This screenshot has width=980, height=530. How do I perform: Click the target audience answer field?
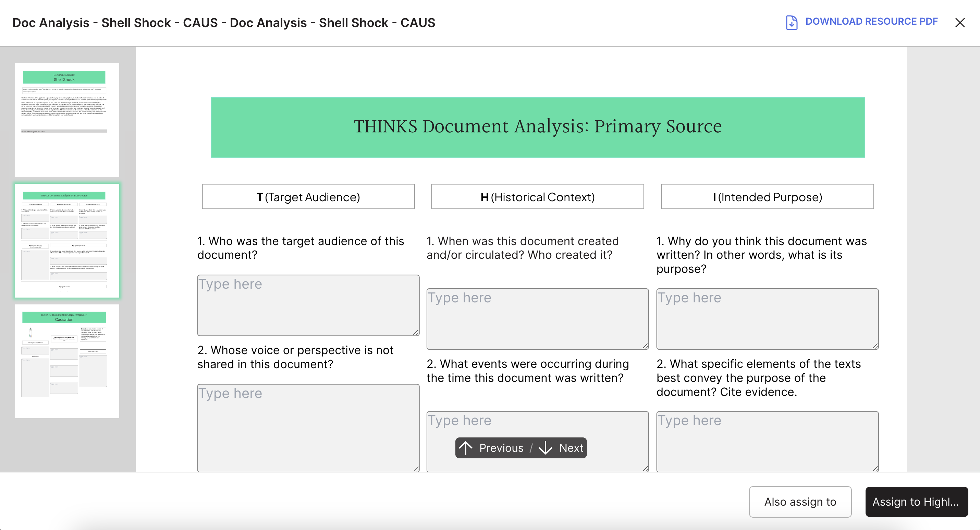pos(308,305)
